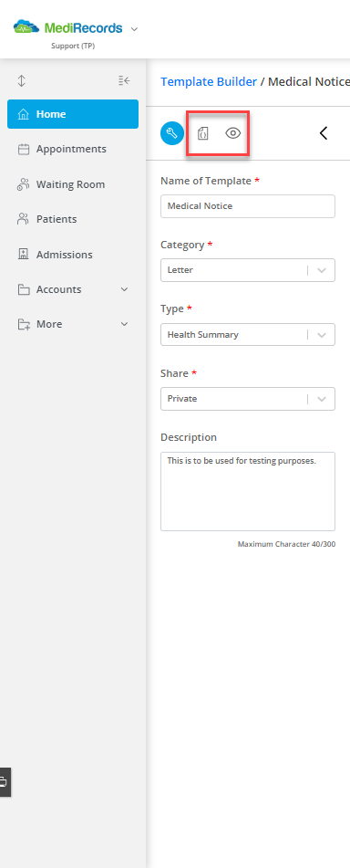This screenshot has width=350, height=868.
Task: Go to Appointments in the sidebar
Action: pos(73,149)
